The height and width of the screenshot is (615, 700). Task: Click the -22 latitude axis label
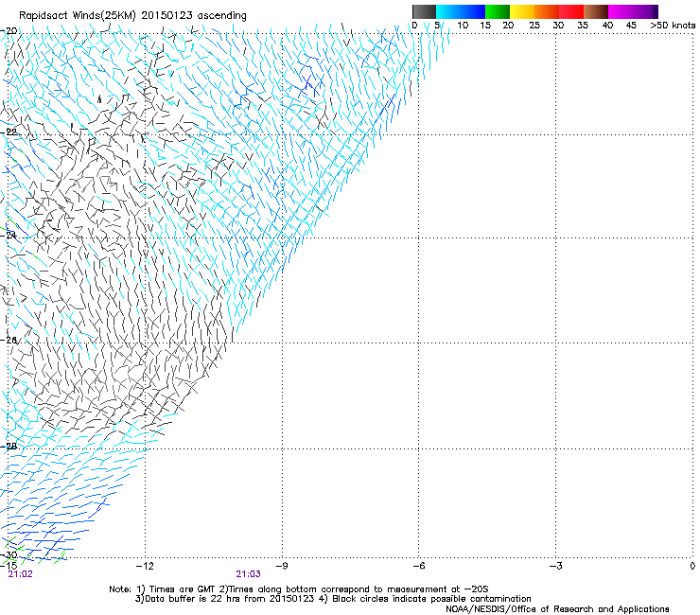click(x=9, y=132)
